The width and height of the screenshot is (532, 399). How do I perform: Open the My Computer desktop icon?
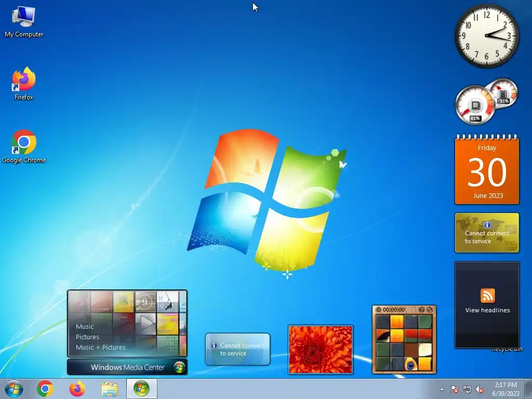[24, 22]
